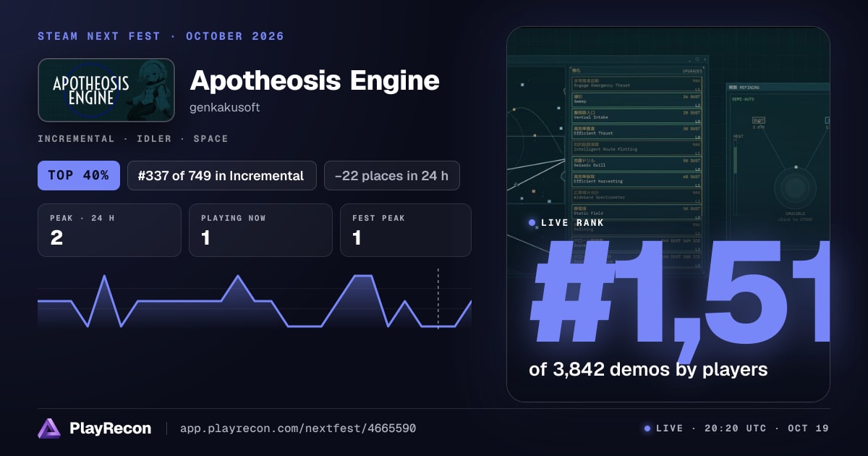The height and width of the screenshot is (456, 868).
Task: Select the Seismic Drill upgrade row
Action: [637, 163]
